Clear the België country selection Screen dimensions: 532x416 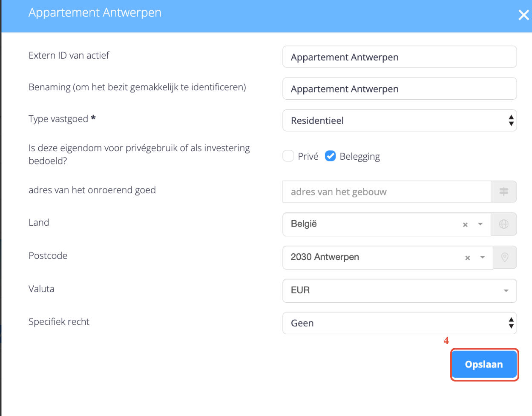pos(465,224)
